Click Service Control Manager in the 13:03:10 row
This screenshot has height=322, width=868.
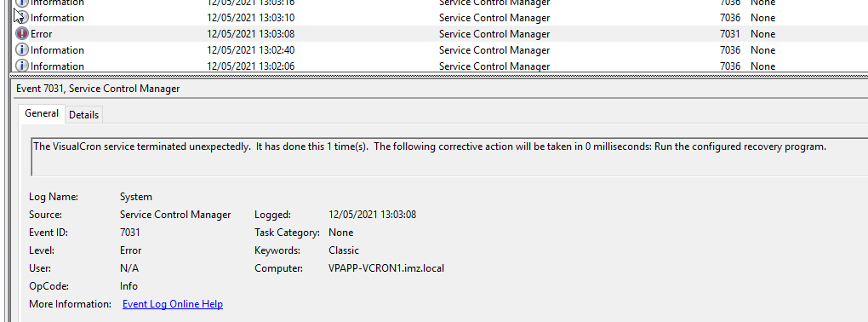pyautogui.click(x=494, y=18)
